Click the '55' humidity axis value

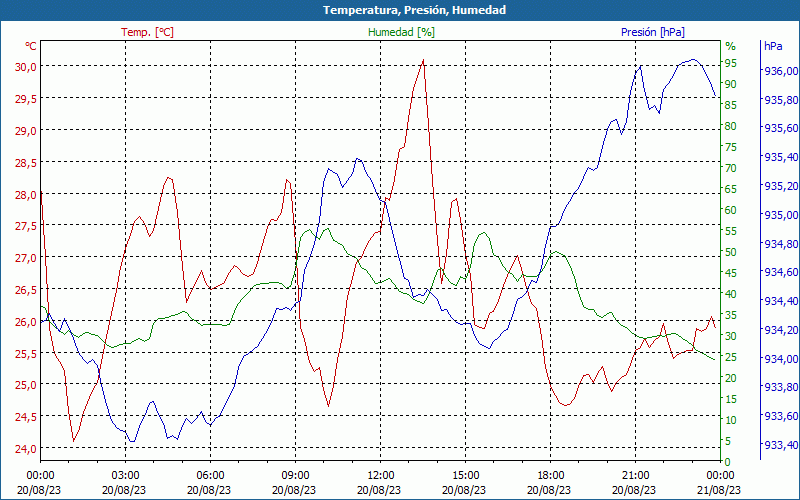731,231
